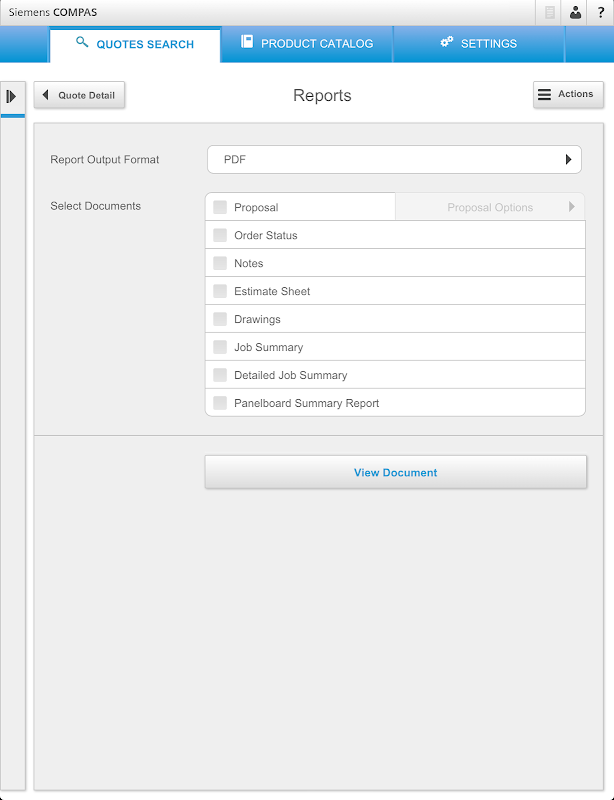Select the Panelboard Summary Report checkbox
This screenshot has width=614, height=800.
tap(220, 403)
